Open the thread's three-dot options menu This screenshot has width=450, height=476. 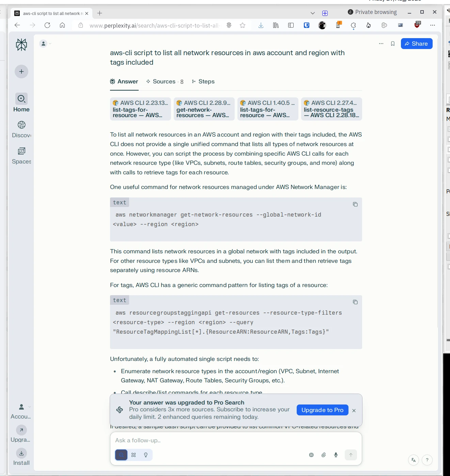tap(381, 44)
